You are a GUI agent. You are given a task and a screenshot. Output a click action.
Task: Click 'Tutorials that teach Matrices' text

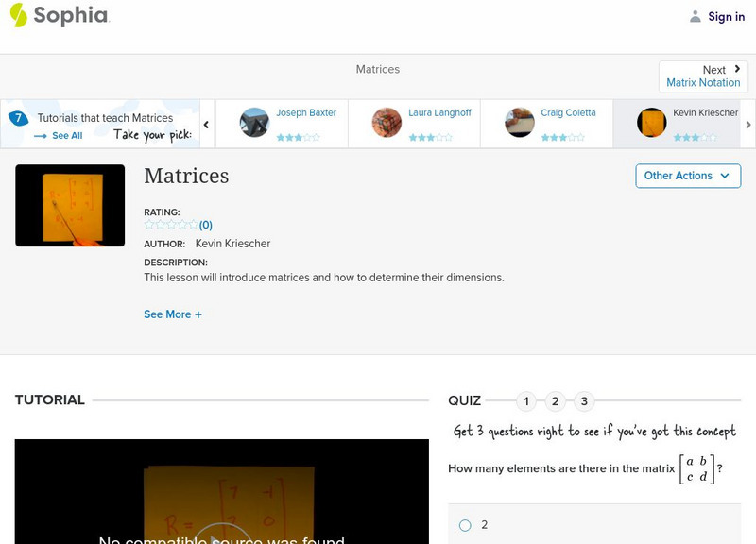(105, 118)
